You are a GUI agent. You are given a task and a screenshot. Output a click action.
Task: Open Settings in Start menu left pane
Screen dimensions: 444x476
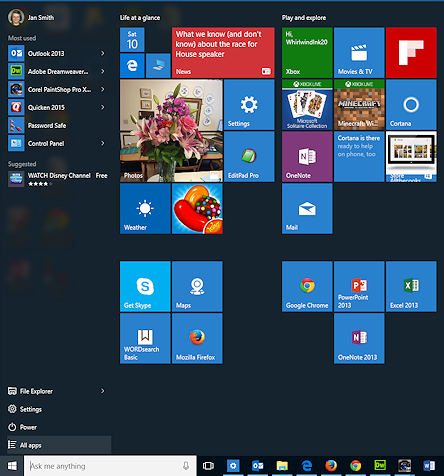coord(59,409)
